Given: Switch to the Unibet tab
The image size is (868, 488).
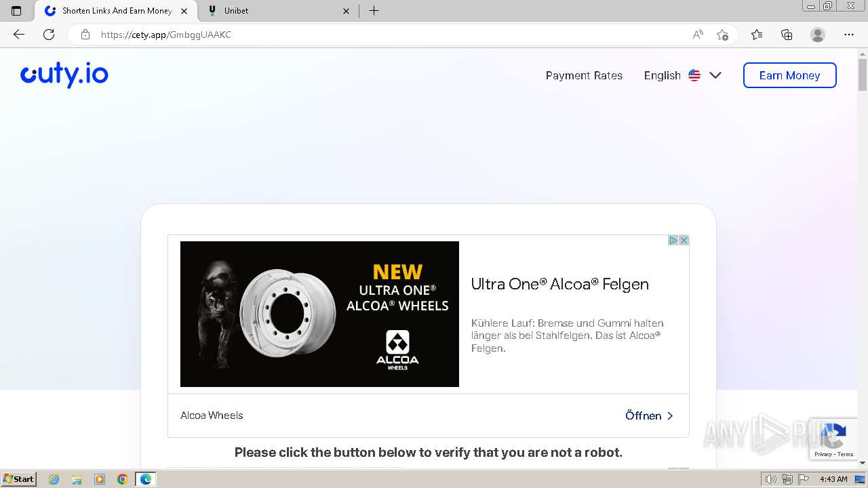Looking at the screenshot, I should click(279, 11).
